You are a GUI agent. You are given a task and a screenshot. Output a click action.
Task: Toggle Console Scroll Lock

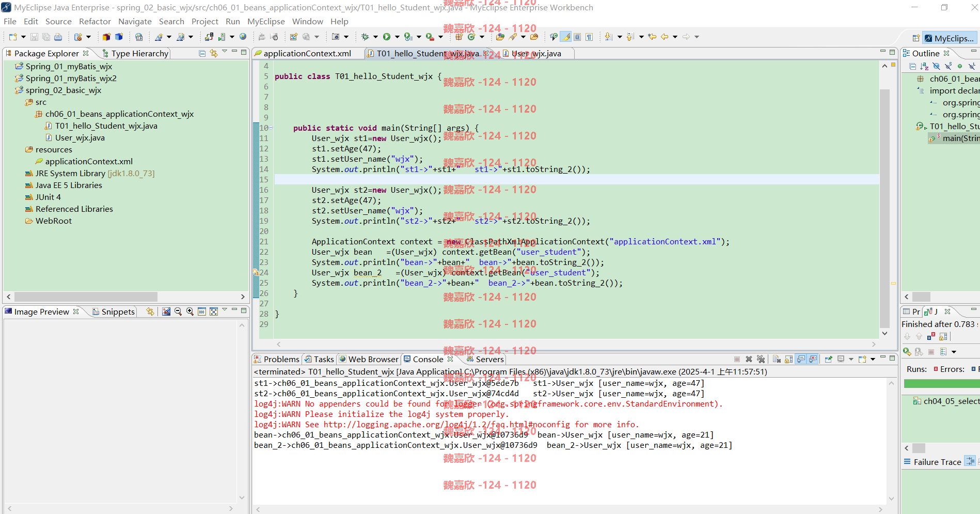tap(788, 359)
